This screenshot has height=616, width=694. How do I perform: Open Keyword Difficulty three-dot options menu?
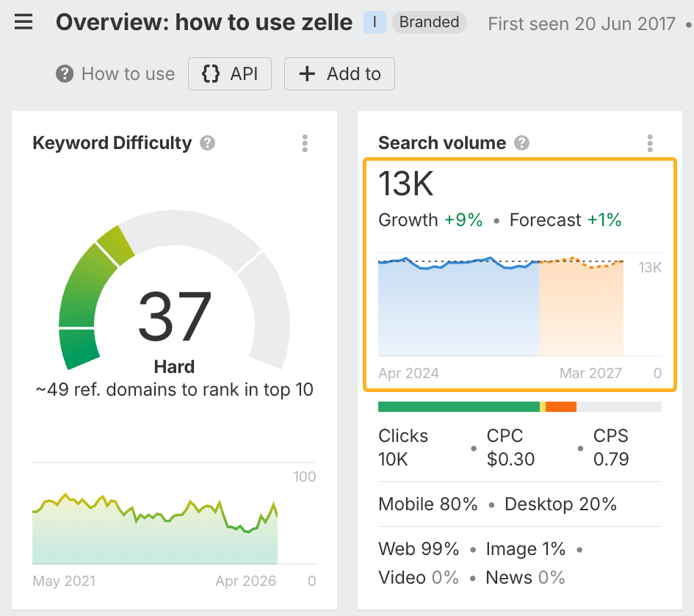click(x=305, y=143)
